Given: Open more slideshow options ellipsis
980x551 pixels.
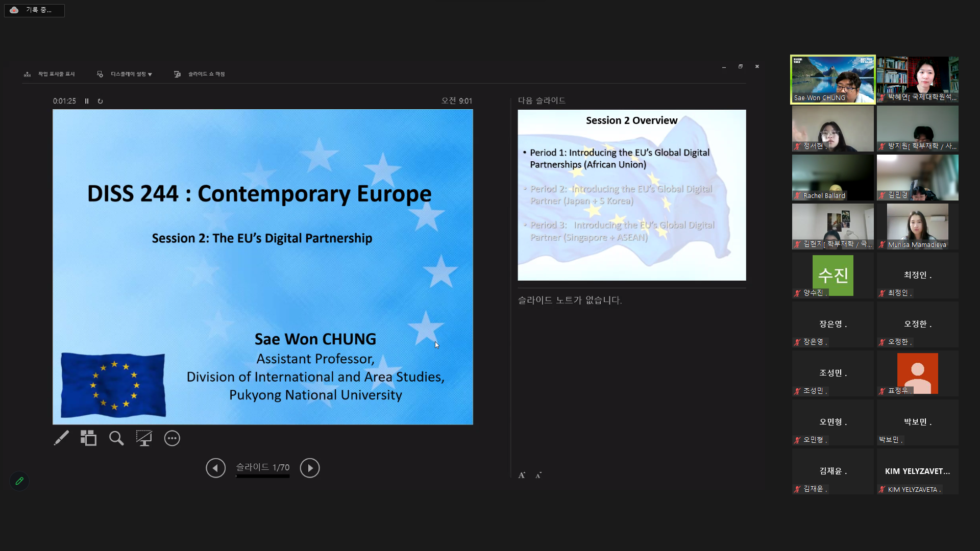Looking at the screenshot, I should [172, 438].
